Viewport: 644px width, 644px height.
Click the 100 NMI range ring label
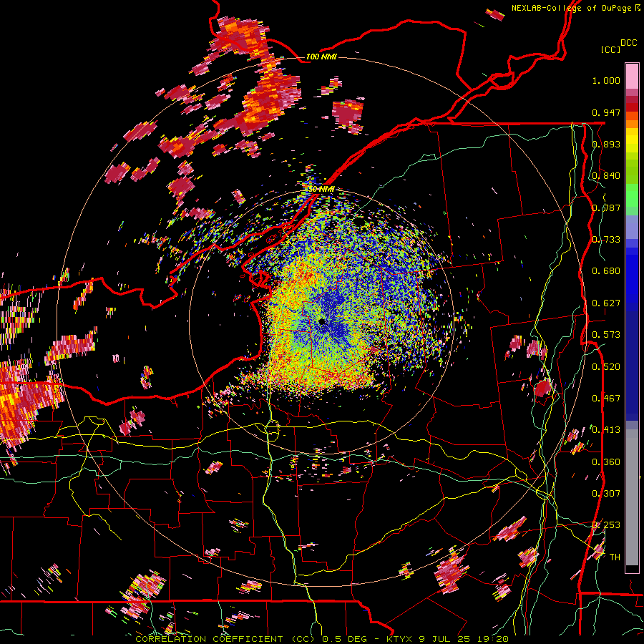click(321, 57)
